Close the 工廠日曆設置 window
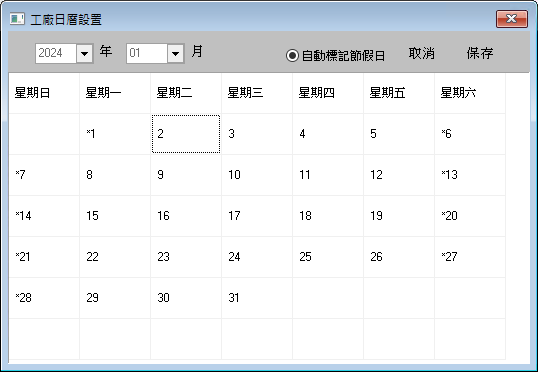The height and width of the screenshot is (372, 538). 512,19
